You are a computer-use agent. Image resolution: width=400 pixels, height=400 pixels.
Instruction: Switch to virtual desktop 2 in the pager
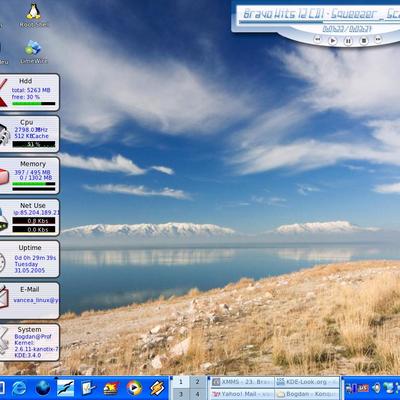coord(197,382)
